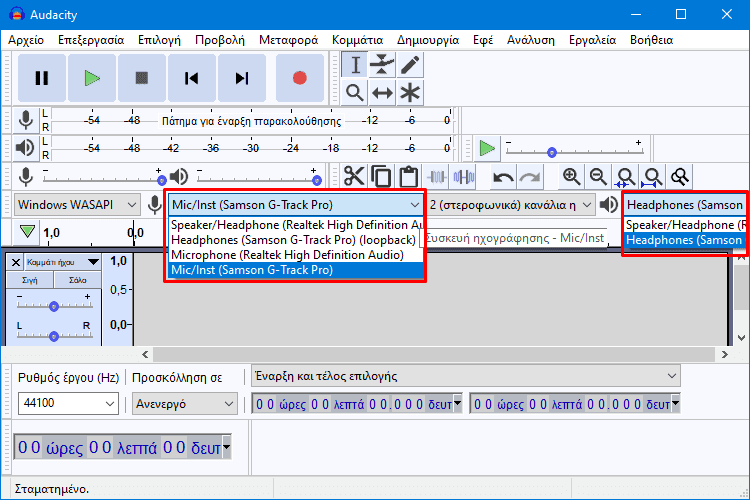Click the Silence audio icon

(x=463, y=177)
